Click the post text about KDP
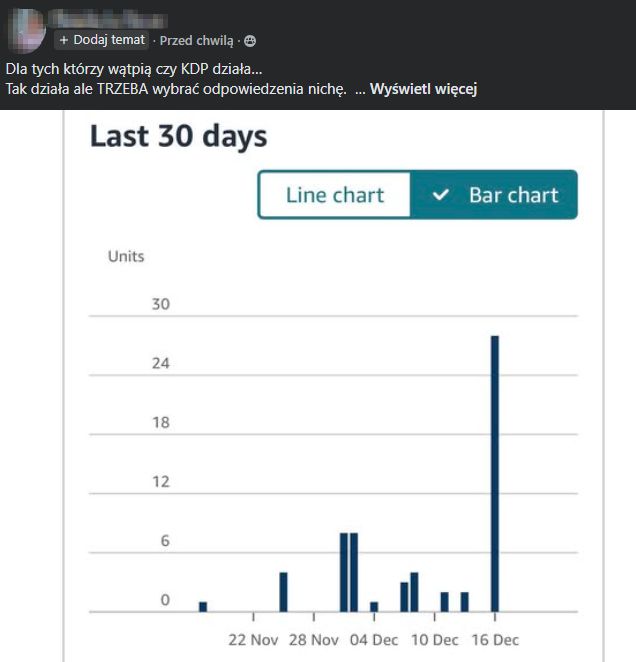Image resolution: width=636 pixels, height=662 pixels. (x=135, y=69)
